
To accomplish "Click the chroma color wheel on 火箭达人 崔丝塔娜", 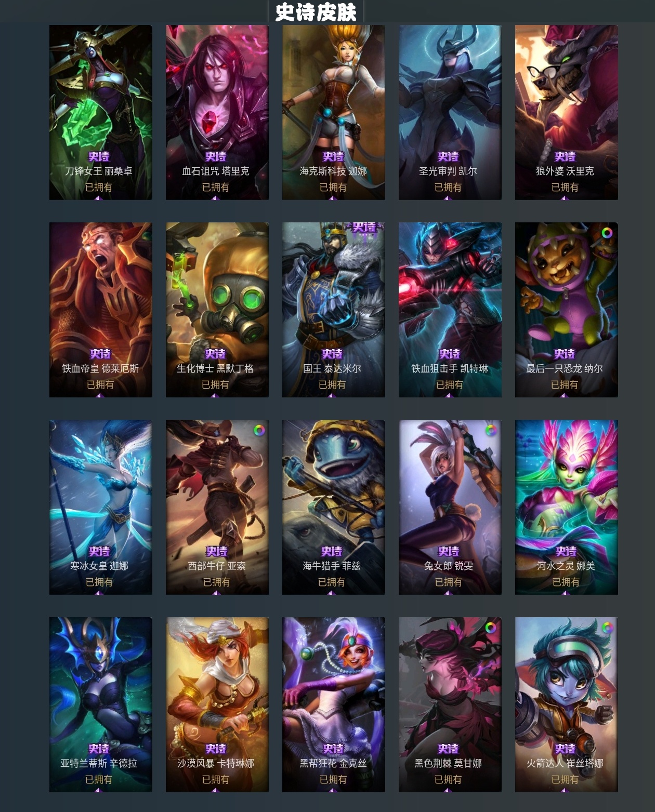I will pyautogui.click(x=607, y=628).
